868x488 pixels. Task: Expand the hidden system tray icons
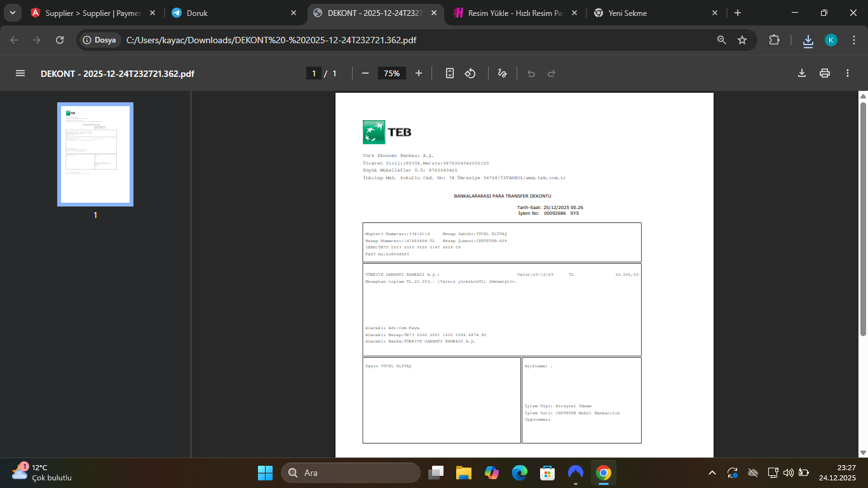coord(712,473)
